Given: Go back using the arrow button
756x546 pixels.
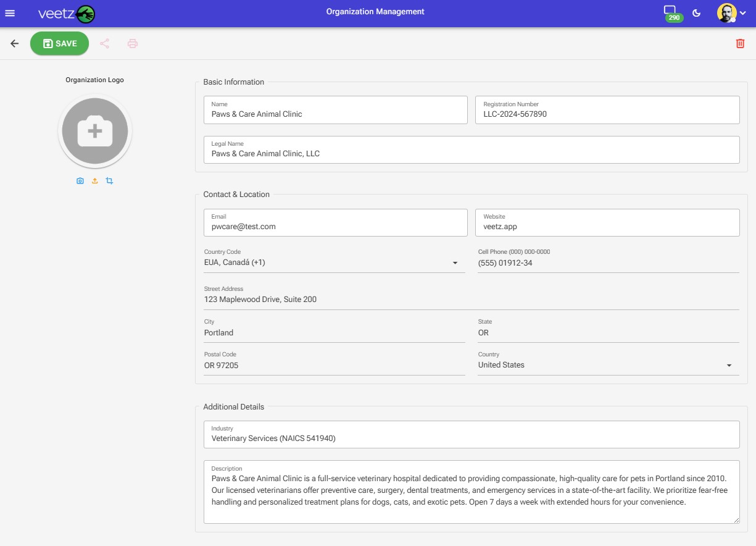Looking at the screenshot, I should [x=14, y=43].
